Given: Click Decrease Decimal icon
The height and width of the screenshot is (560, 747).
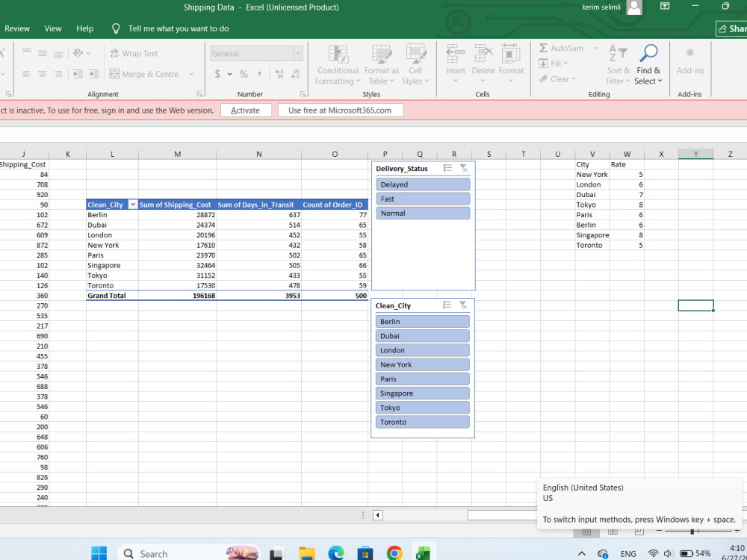Looking at the screenshot, I should click(x=295, y=74).
